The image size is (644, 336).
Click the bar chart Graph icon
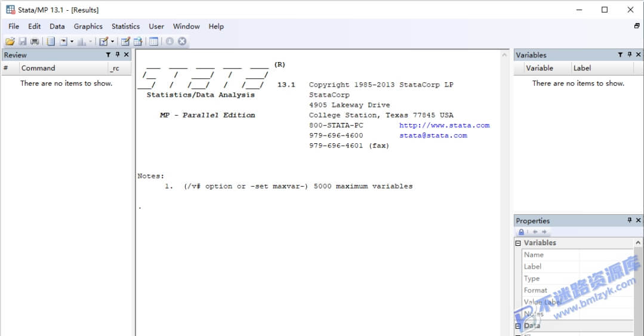coord(81,42)
